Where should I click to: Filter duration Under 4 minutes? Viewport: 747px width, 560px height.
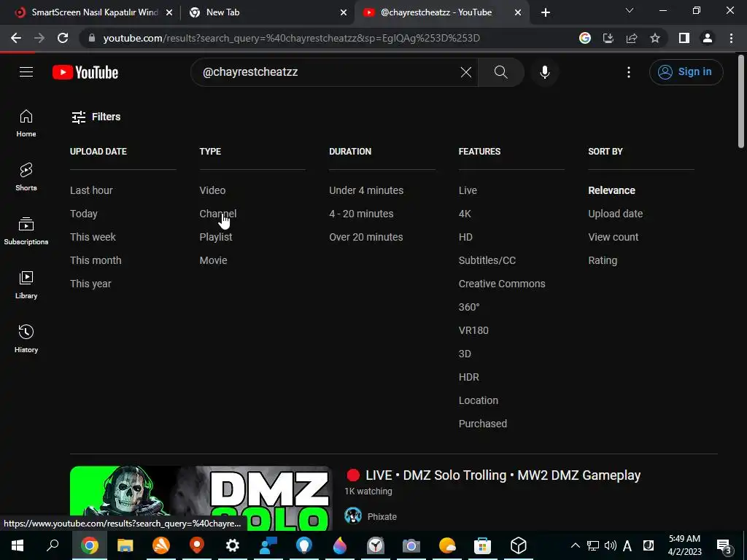point(366,190)
